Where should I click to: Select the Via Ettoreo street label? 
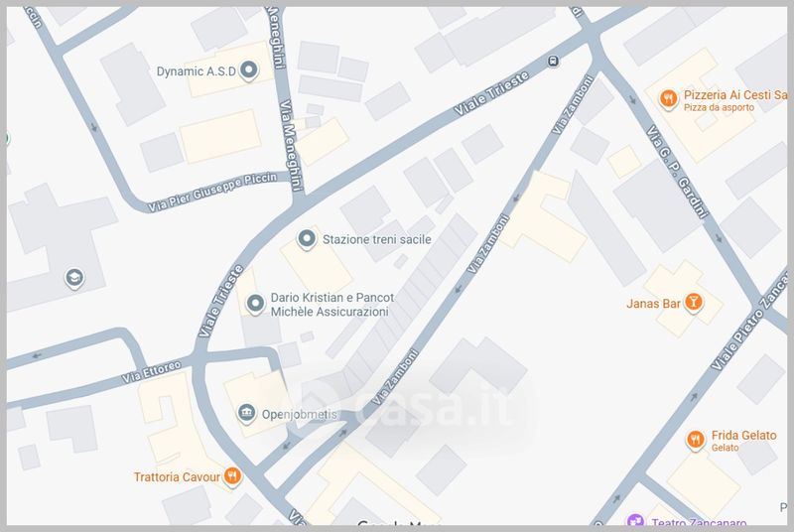tap(152, 371)
